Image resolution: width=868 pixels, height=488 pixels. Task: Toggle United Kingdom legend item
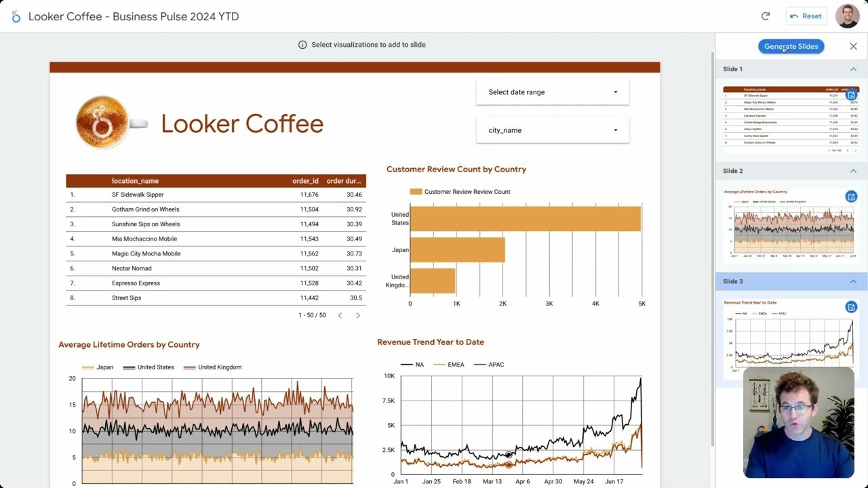click(x=212, y=367)
